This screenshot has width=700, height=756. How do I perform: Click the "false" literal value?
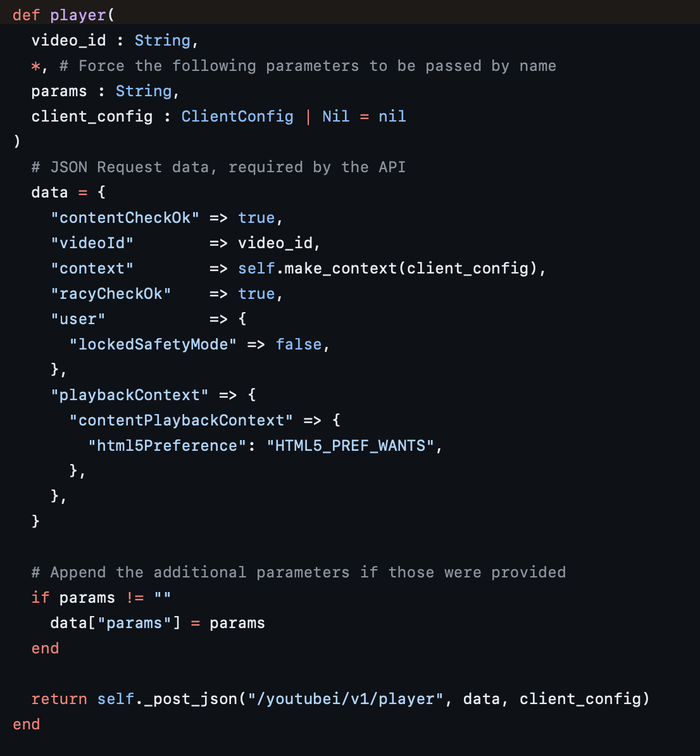point(299,344)
